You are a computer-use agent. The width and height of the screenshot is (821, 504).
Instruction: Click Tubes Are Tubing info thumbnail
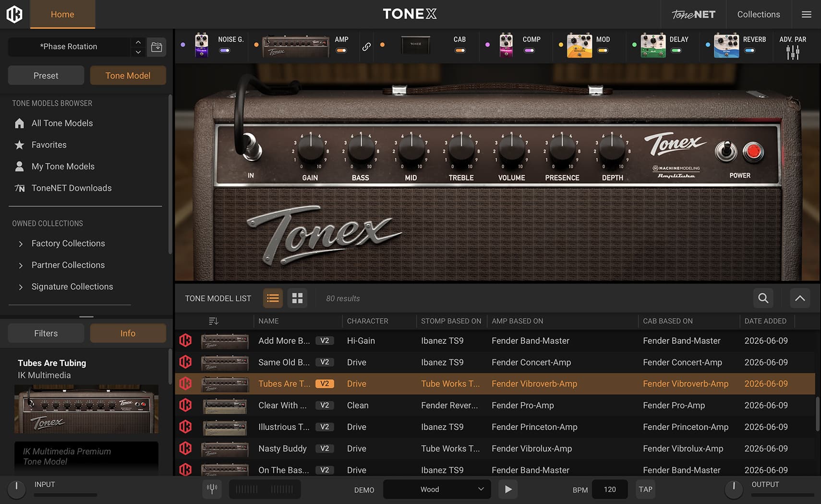86,409
